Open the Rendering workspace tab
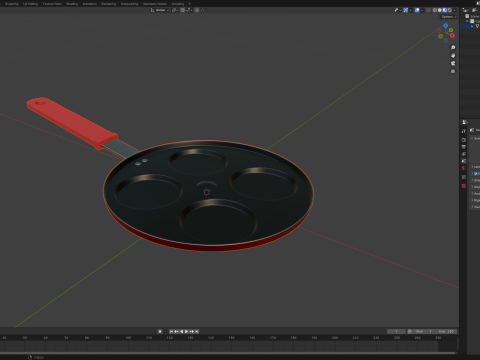 108,4
